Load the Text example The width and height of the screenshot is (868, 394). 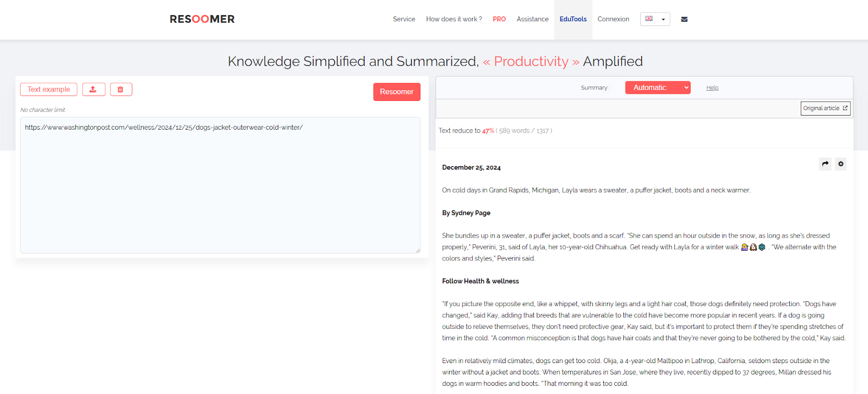click(x=49, y=90)
